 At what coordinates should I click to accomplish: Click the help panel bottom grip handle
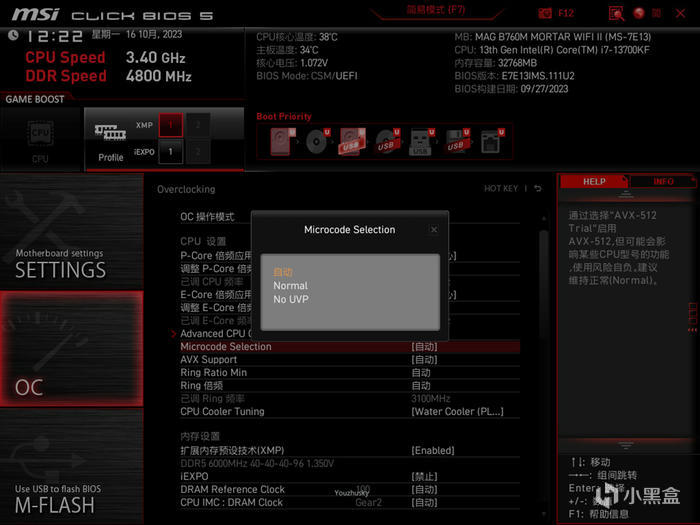[x=625, y=445]
